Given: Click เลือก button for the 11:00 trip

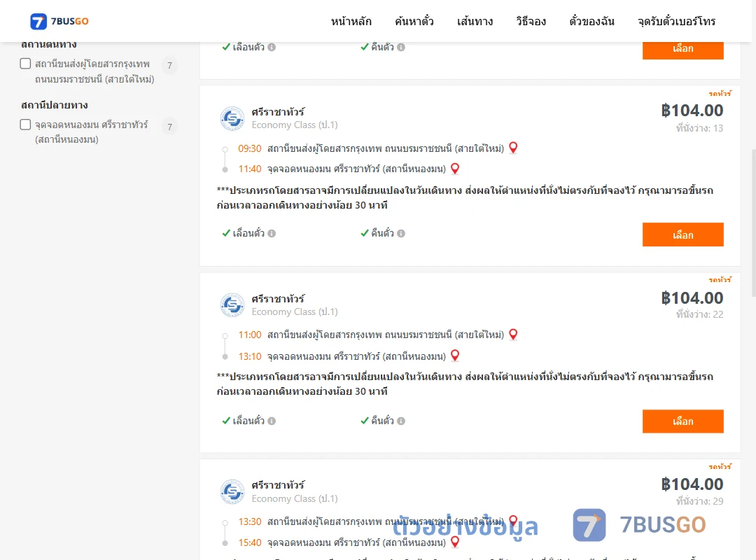Looking at the screenshot, I should coord(682,421).
